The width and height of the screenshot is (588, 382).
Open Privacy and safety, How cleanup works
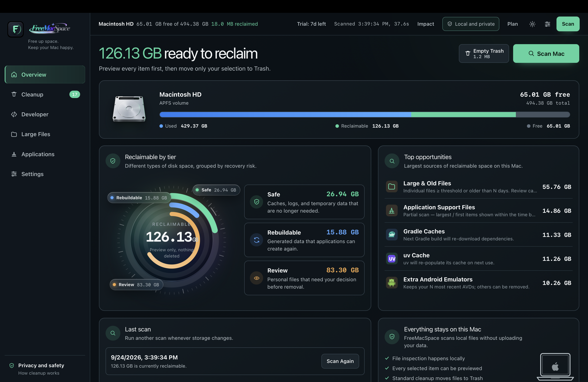click(45, 369)
